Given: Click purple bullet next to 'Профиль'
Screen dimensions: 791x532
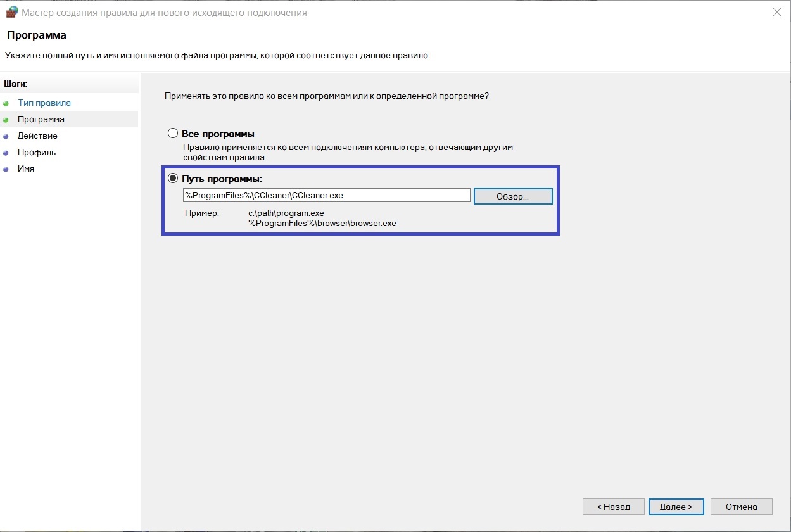Looking at the screenshot, I should (6, 153).
